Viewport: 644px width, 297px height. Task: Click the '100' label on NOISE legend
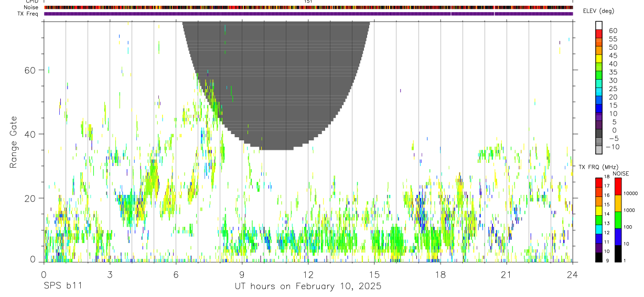point(628,227)
